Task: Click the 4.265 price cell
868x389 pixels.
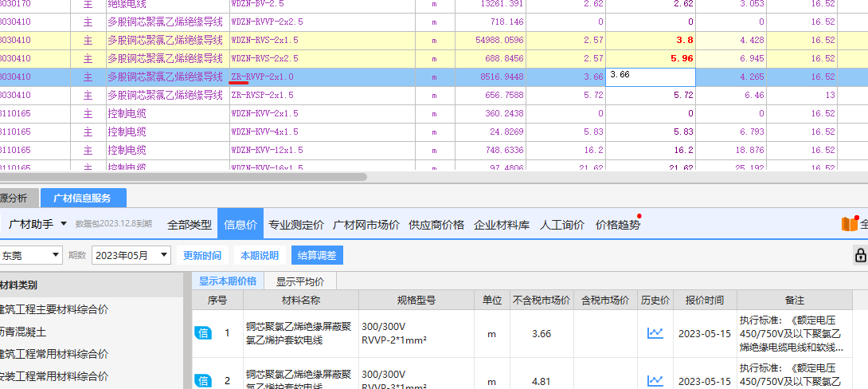Action: point(731,77)
